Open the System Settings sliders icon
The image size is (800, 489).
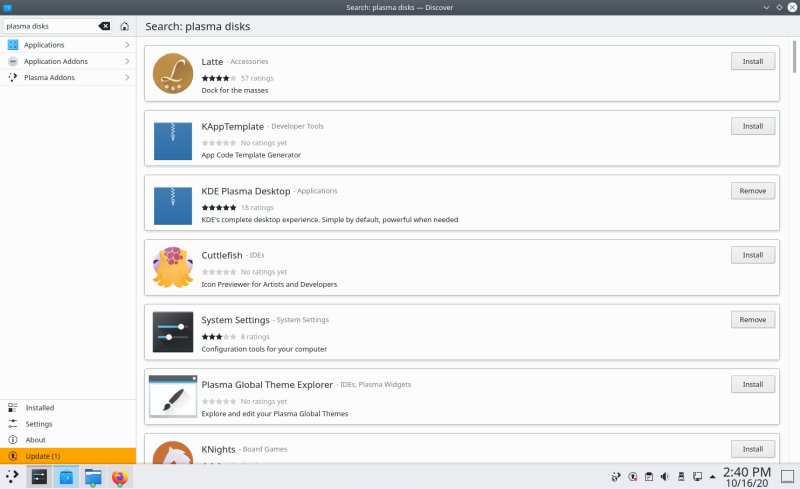173,332
